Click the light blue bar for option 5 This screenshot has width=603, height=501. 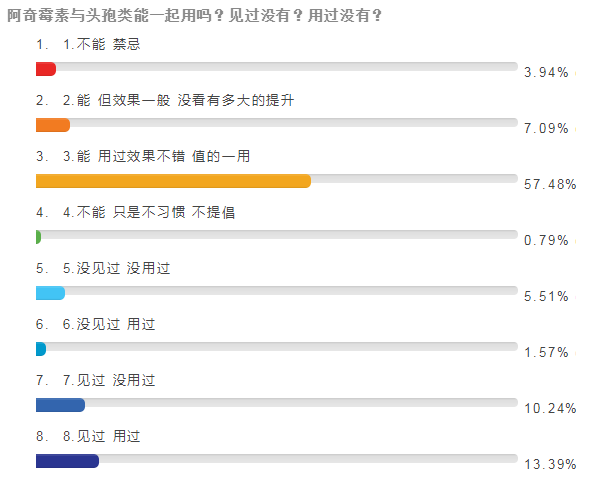point(50,293)
